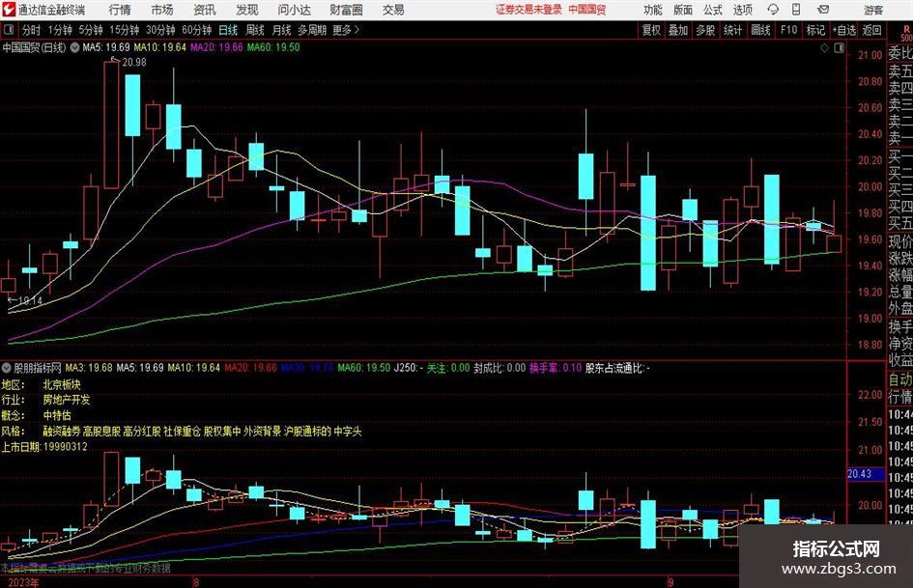
Task: Open the 交易 menu
Action: pyautogui.click(x=393, y=10)
